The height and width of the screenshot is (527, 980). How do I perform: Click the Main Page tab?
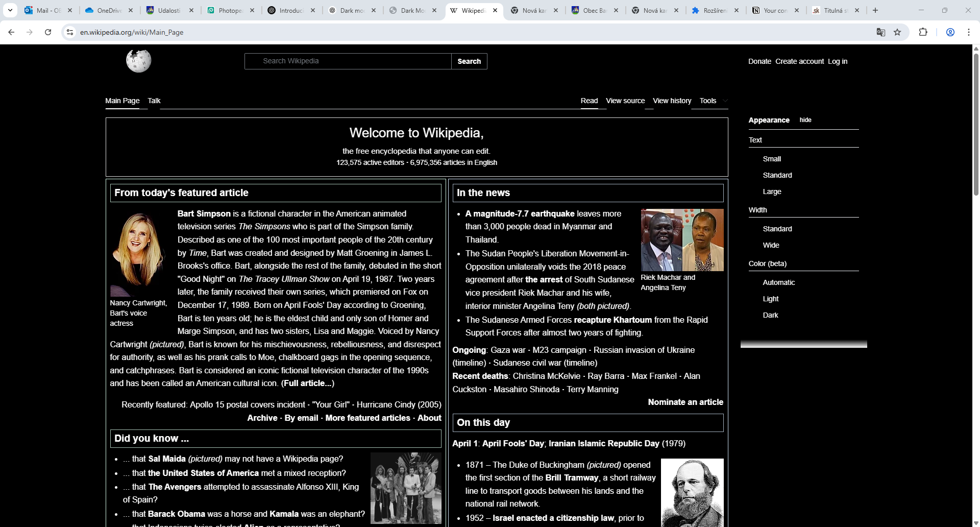122,101
